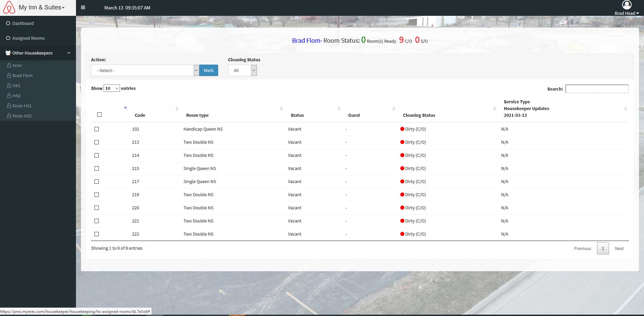Viewport: 644px width, 316px height.
Task: Check the box for room 215
Action: (97, 168)
